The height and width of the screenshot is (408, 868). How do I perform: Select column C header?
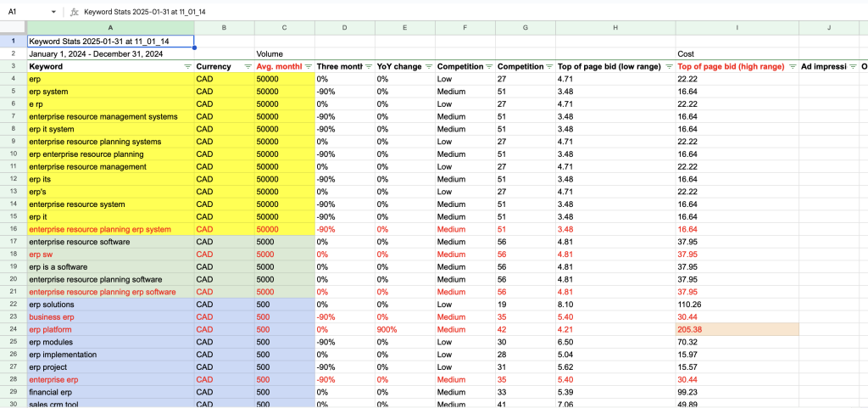[x=283, y=28]
